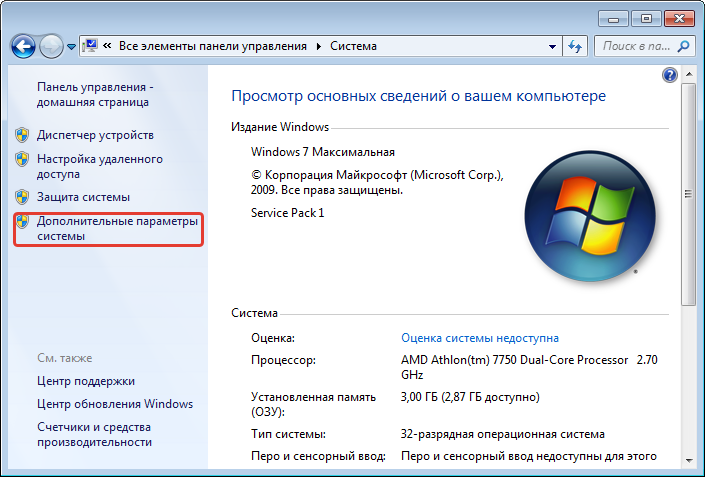Click the magnifier search icon
The width and height of the screenshot is (705, 477).
pos(683,46)
